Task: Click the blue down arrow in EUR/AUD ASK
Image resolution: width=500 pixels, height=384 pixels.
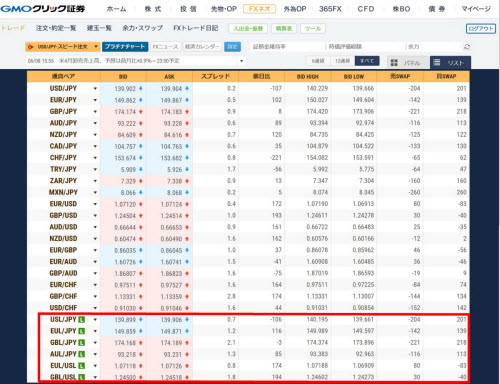Action: click(x=187, y=262)
